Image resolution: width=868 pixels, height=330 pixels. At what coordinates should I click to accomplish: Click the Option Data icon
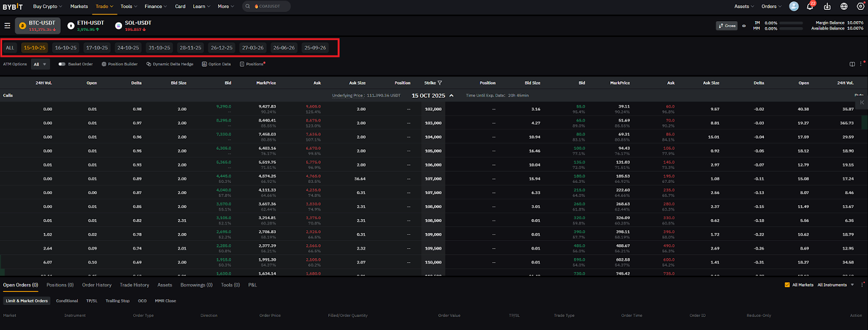[205, 64]
